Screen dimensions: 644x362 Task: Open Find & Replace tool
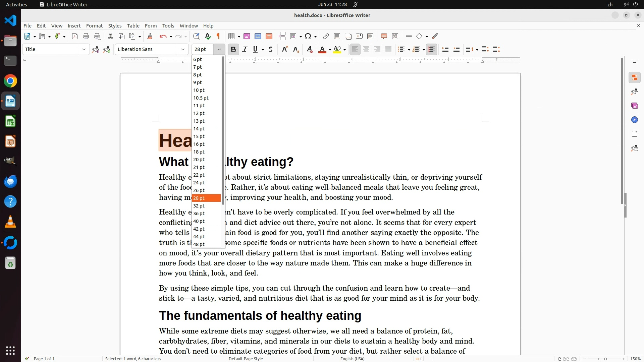click(x=196, y=36)
